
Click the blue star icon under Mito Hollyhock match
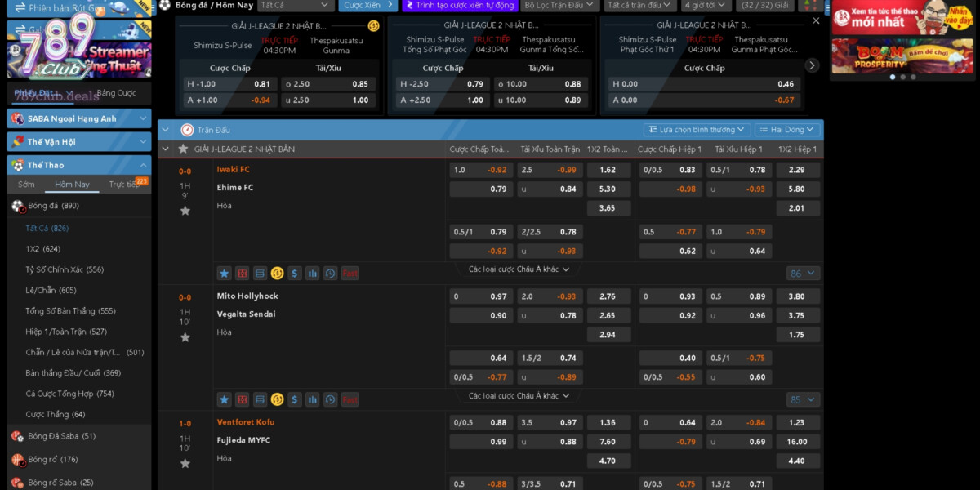[224, 399]
